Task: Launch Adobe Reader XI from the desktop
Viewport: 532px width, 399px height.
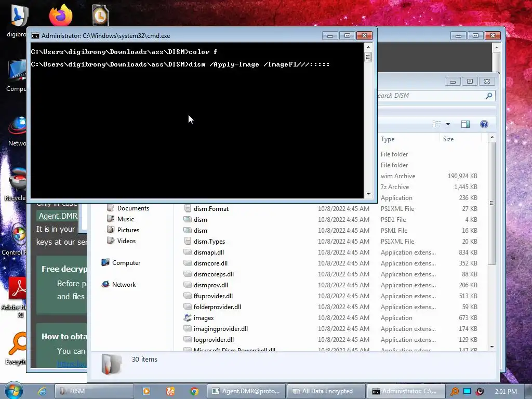Action: tap(18, 288)
